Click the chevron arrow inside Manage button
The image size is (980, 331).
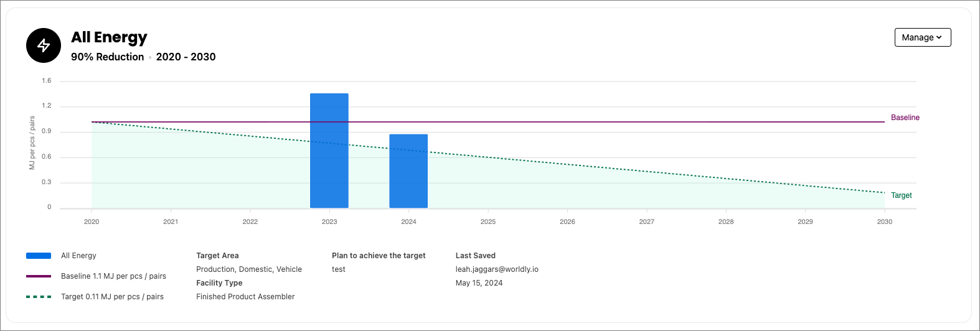939,37
